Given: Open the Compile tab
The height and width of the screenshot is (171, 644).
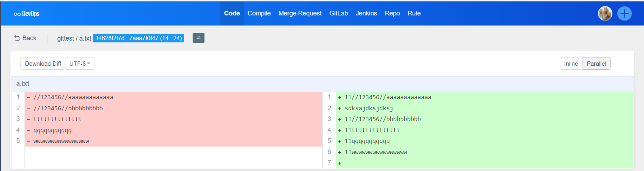Looking at the screenshot, I should tap(259, 13).
